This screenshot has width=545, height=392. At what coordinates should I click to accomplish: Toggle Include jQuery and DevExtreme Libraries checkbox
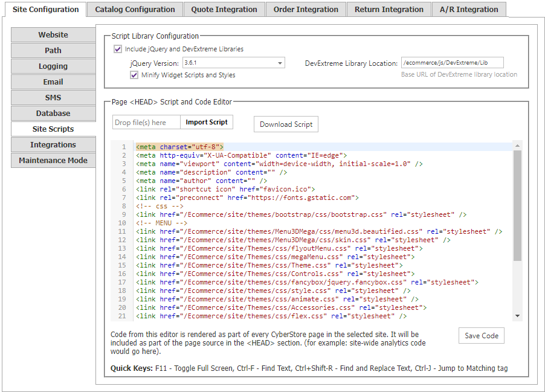(118, 49)
